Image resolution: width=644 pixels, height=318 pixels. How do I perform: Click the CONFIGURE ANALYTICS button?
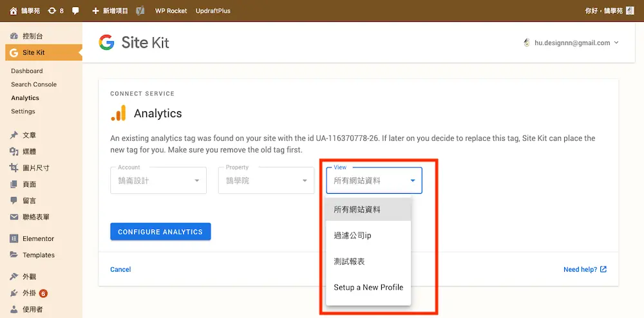click(x=160, y=232)
